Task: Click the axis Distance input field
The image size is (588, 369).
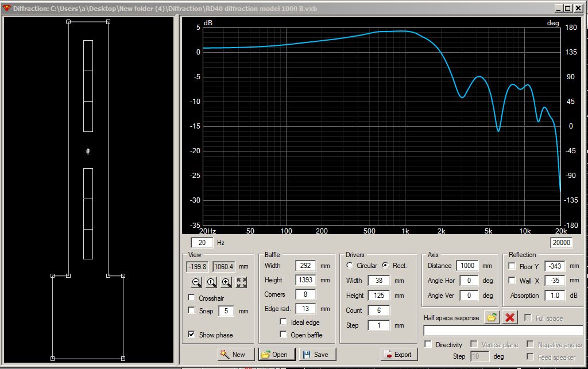Action: [467, 266]
